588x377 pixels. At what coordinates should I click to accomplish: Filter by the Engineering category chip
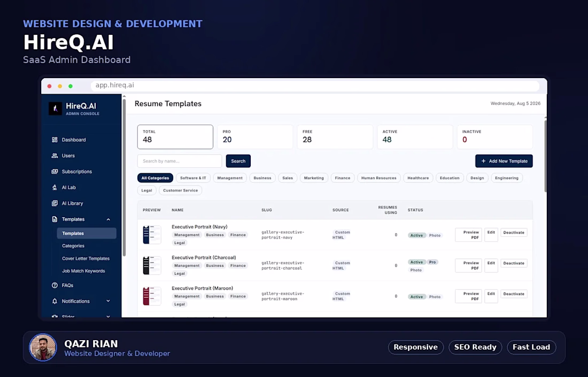(x=507, y=178)
